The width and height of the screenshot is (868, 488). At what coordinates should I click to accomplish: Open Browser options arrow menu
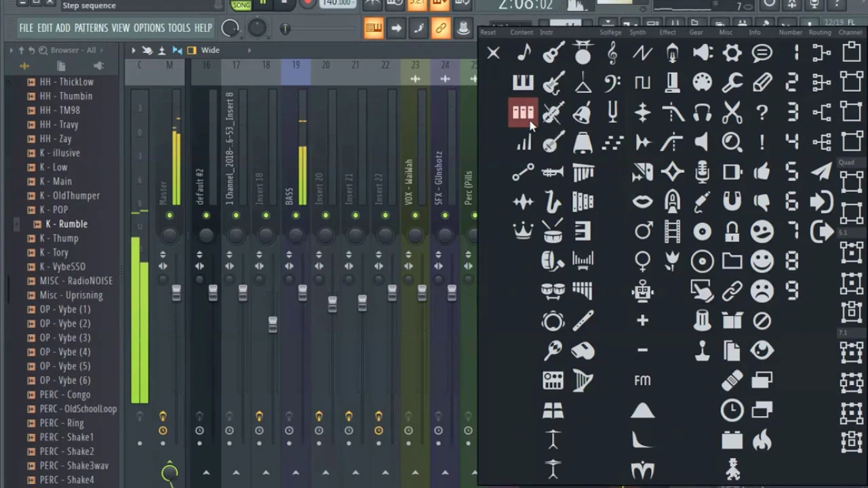[12, 50]
